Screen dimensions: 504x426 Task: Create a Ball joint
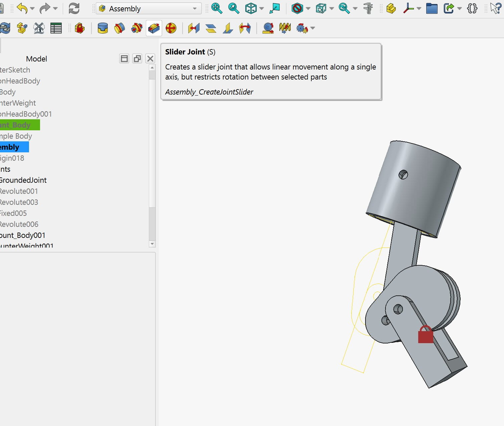coord(171,28)
